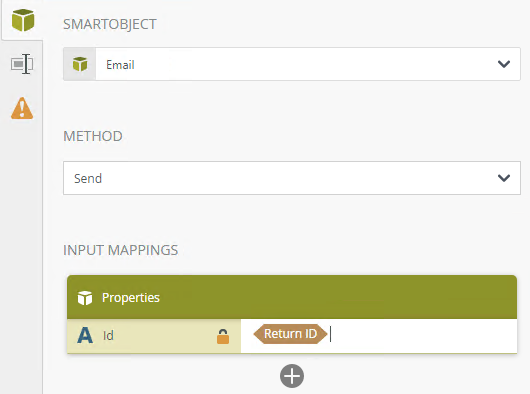Select the Id property label

click(108, 336)
